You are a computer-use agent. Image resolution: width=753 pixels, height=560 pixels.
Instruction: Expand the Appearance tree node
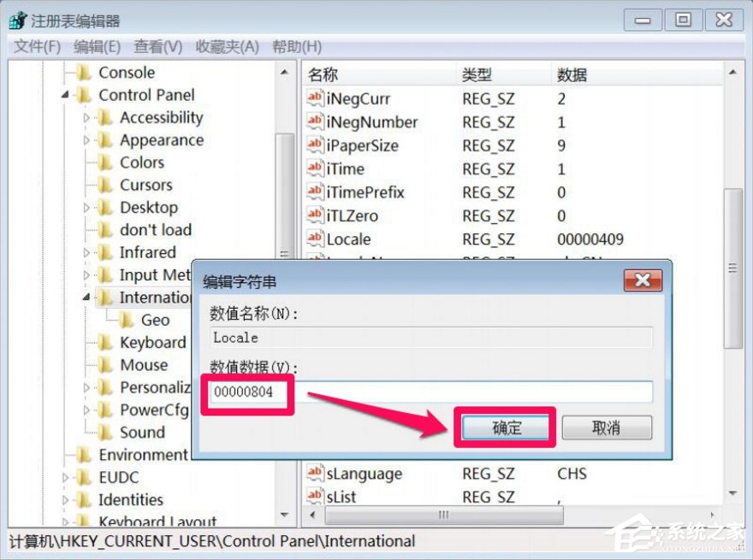(x=86, y=139)
